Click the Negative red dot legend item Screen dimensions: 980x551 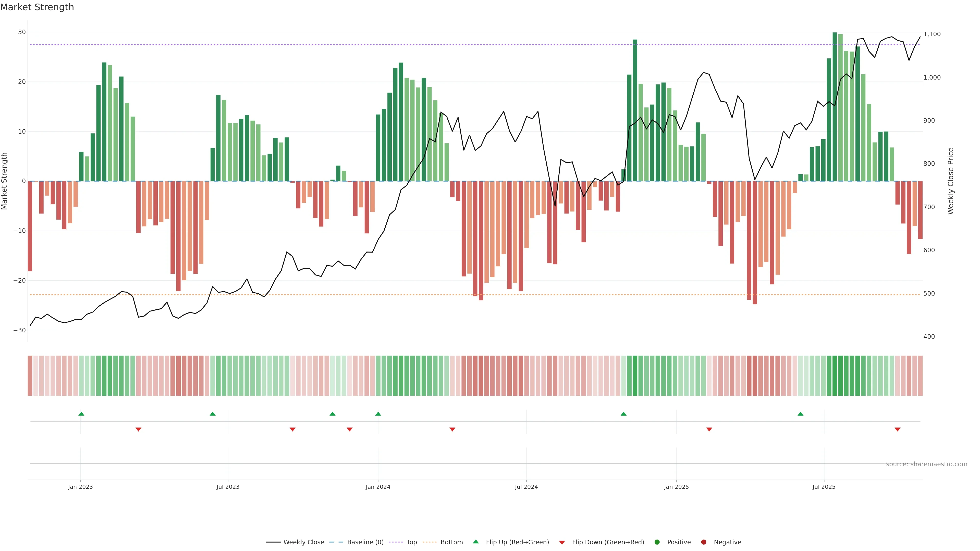(727, 542)
